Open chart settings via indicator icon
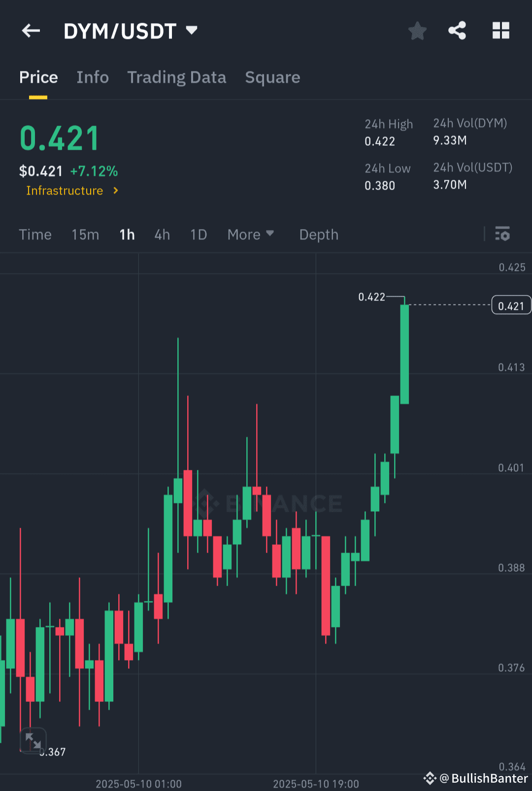Viewport: 532px width, 791px height. click(502, 234)
